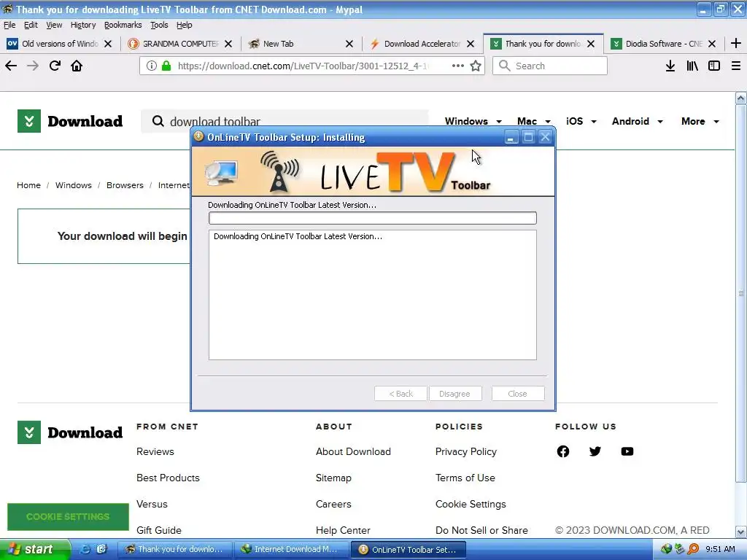The height and width of the screenshot is (560, 747).
Task: Open Do Not Sell or Share link
Action: coord(481,530)
